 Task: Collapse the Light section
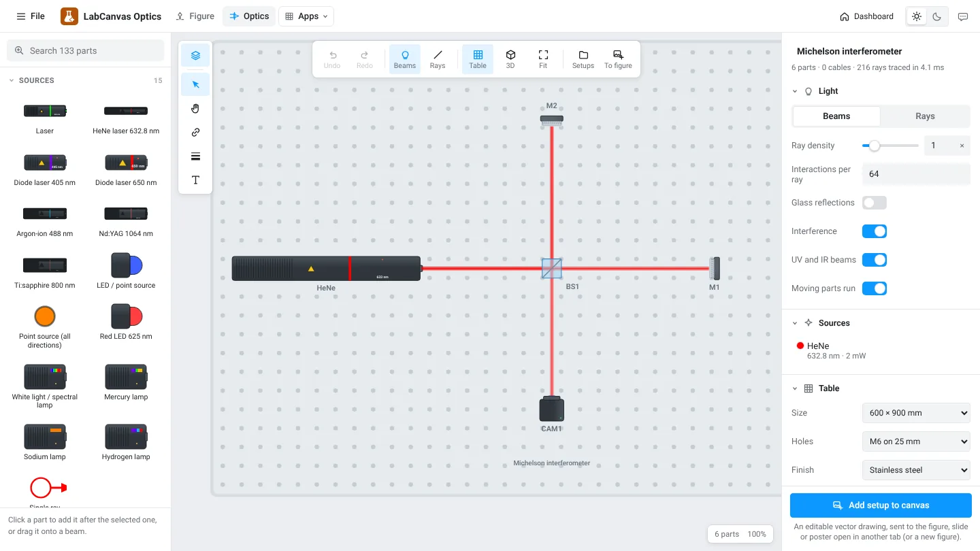[x=795, y=91]
